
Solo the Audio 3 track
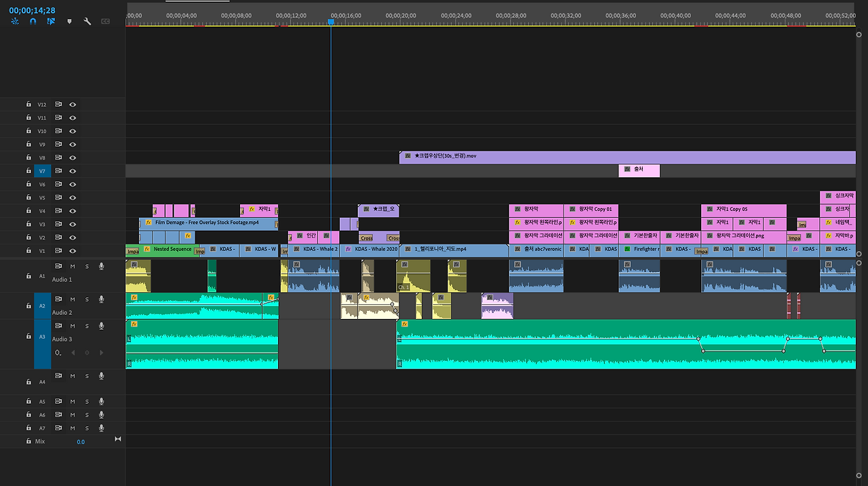(x=87, y=326)
